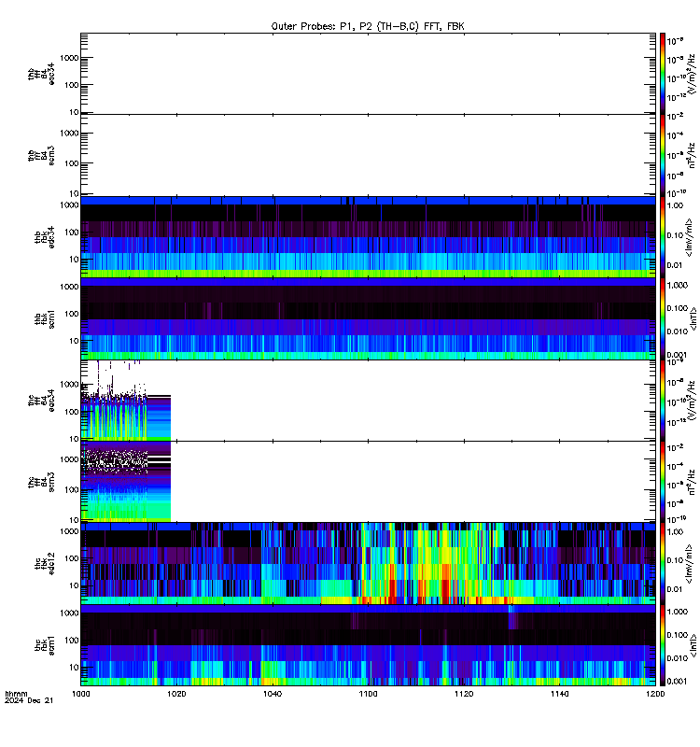Image resolution: width=700 pixels, height=747 pixels.
Task: Click inside the thc fbk scm1 spectrogram
Action: 368,645
